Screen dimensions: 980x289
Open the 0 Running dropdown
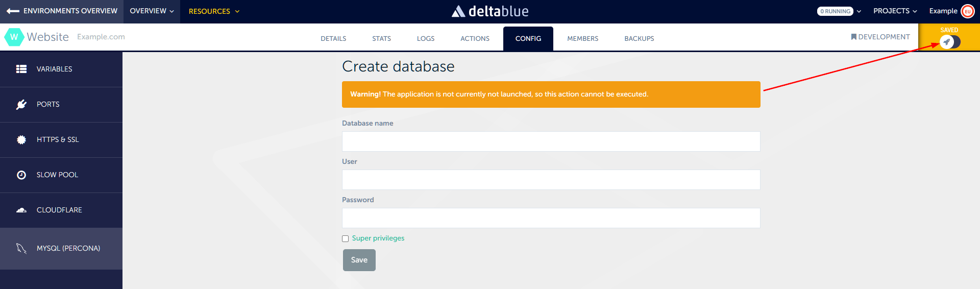pyautogui.click(x=839, y=11)
